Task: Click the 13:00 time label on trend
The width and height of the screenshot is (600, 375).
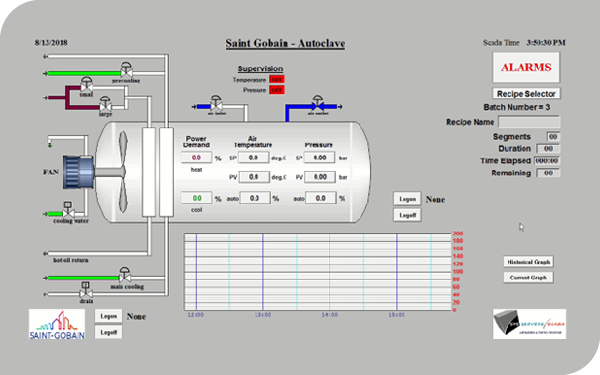Action: [x=263, y=315]
